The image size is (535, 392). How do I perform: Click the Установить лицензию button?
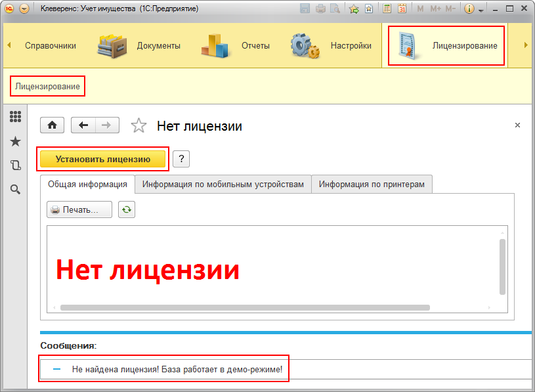pos(102,159)
